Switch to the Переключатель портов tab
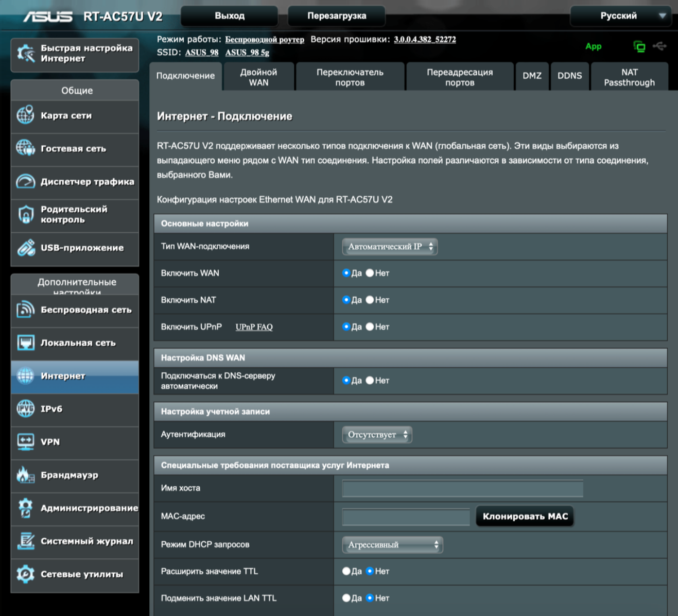This screenshot has width=678, height=616. [350, 77]
